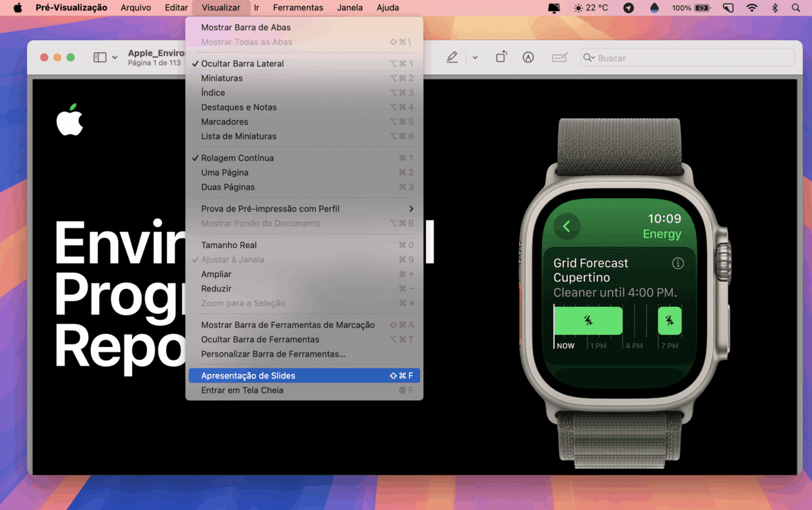Select Ampliar to zoom in
Image resolution: width=812 pixels, height=510 pixels.
tap(304, 274)
